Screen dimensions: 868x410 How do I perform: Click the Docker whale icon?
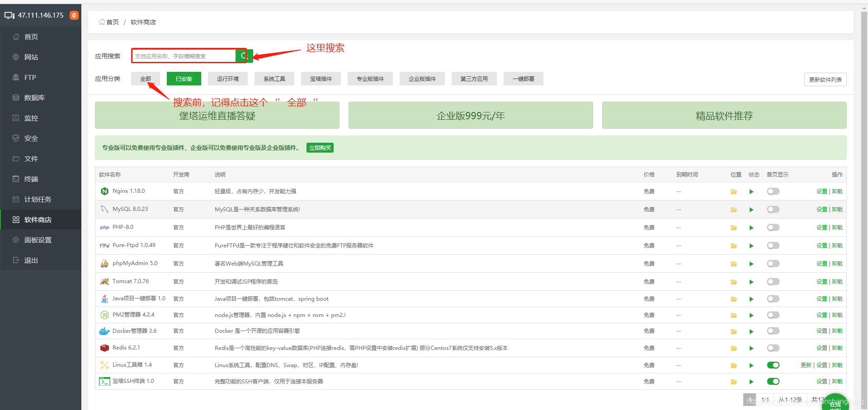[104, 331]
